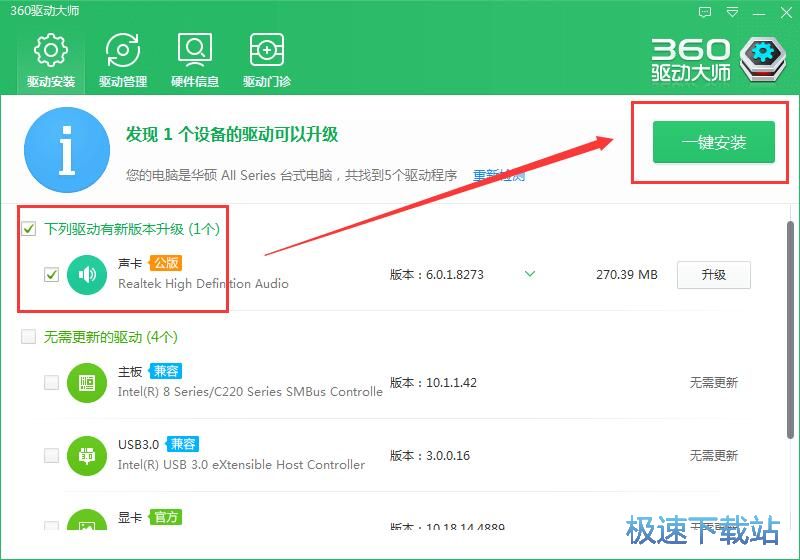Image resolution: width=800 pixels, height=560 pixels.
Task: Click 无需更新 status in 主板 row
Action: coord(713,383)
